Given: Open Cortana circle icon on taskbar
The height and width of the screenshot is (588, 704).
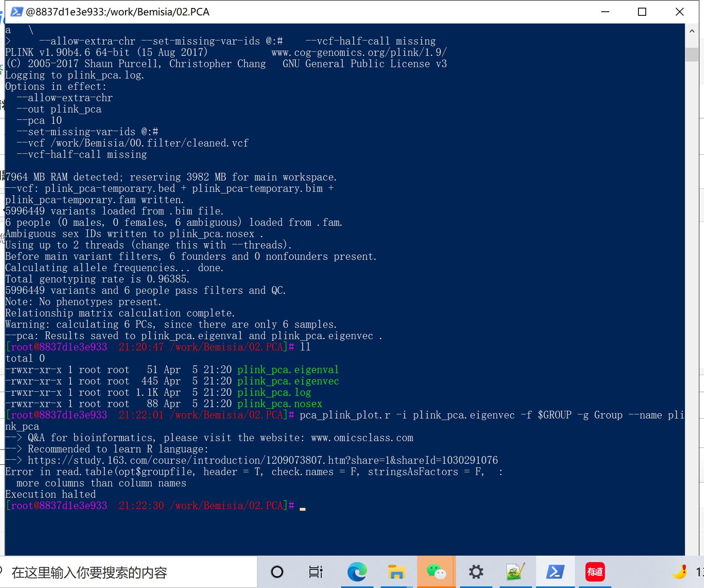Looking at the screenshot, I should point(277,572).
